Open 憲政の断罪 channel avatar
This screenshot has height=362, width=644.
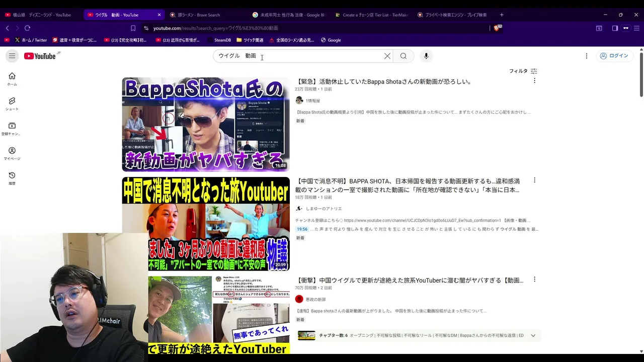click(299, 299)
